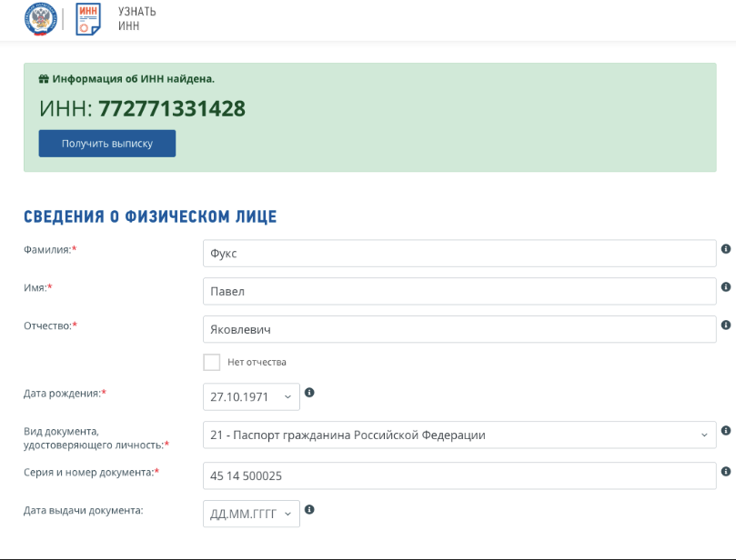Click the Серия и номер документа field
The width and height of the screenshot is (736, 560).
(459, 475)
